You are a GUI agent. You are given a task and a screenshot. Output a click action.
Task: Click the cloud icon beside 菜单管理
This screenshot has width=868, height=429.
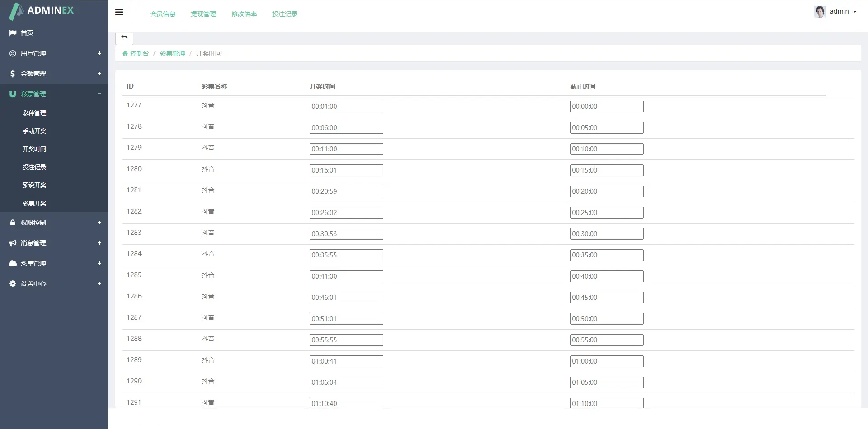(x=13, y=263)
